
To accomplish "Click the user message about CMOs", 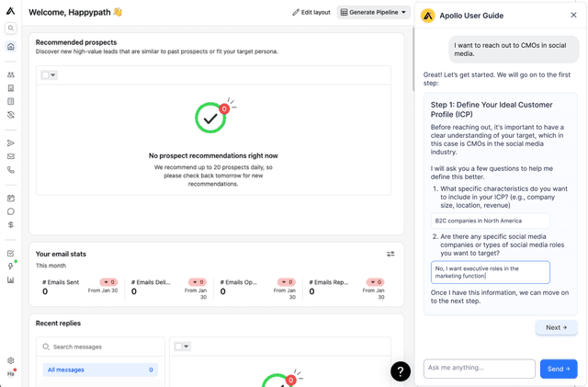I will tap(514, 50).
